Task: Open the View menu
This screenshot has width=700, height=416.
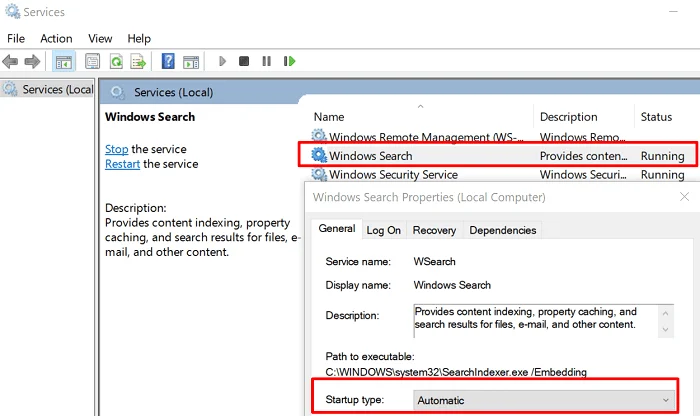Action: (100, 38)
